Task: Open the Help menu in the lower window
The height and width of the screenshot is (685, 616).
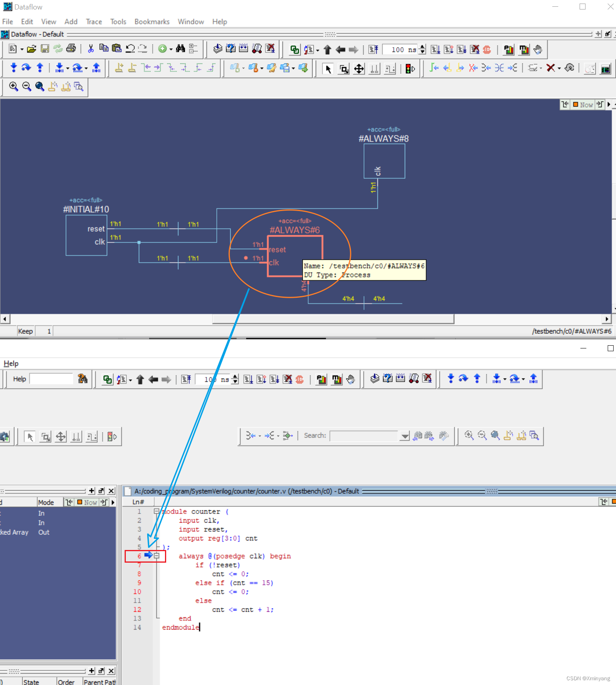Action: pos(11,363)
